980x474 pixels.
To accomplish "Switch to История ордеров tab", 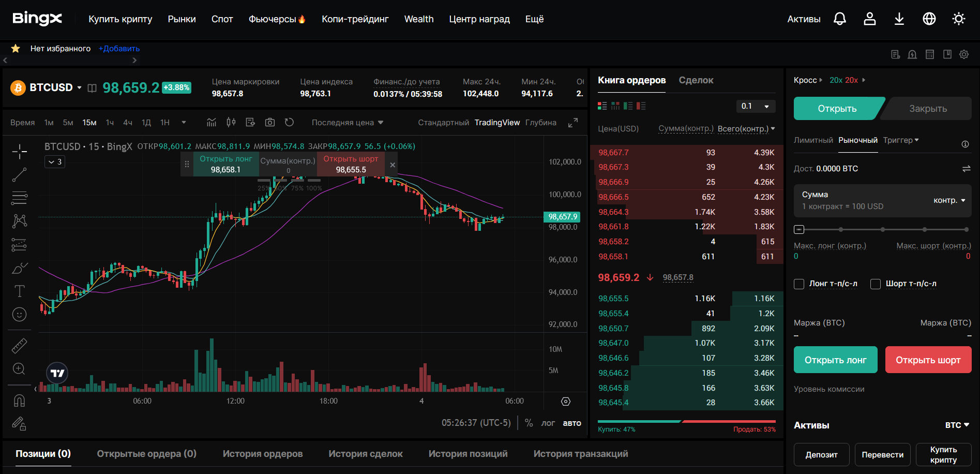I will (x=262, y=454).
